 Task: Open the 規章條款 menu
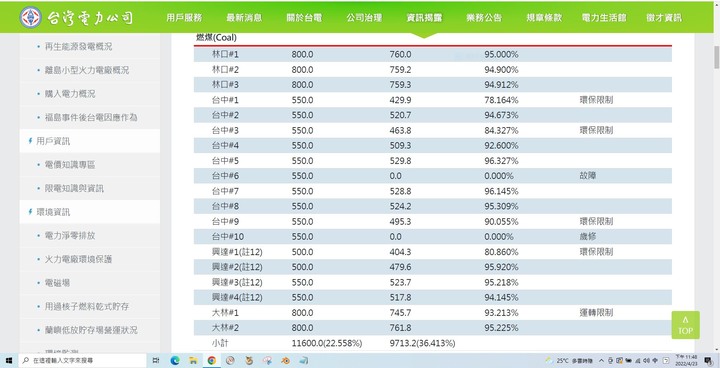pyautogui.click(x=544, y=18)
